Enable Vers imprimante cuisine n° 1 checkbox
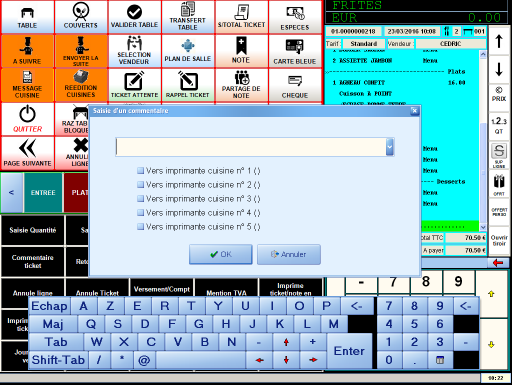The height and width of the screenshot is (385, 512). pyautogui.click(x=140, y=171)
